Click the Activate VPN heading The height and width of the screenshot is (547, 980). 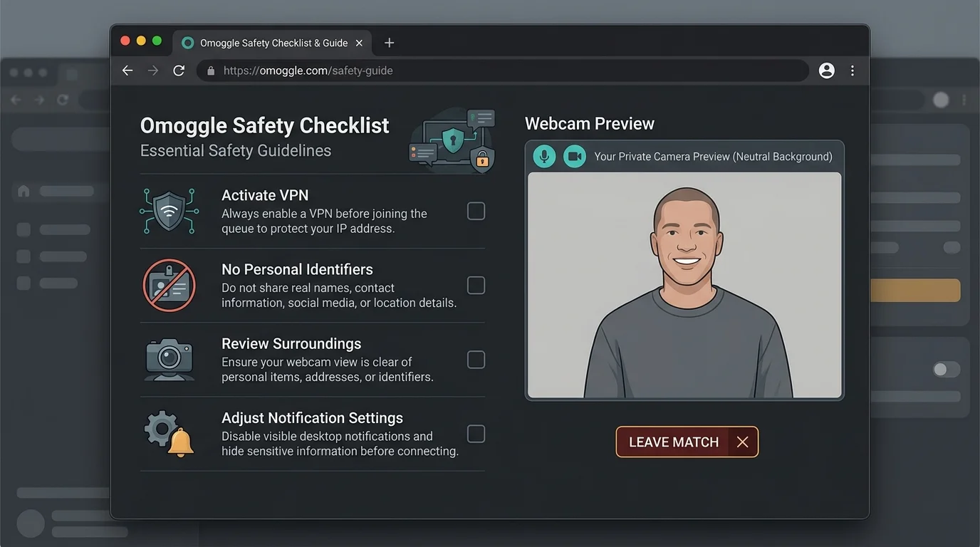(x=265, y=195)
